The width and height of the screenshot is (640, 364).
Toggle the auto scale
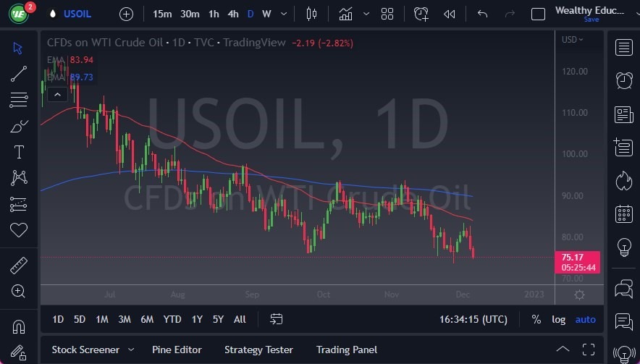585,320
